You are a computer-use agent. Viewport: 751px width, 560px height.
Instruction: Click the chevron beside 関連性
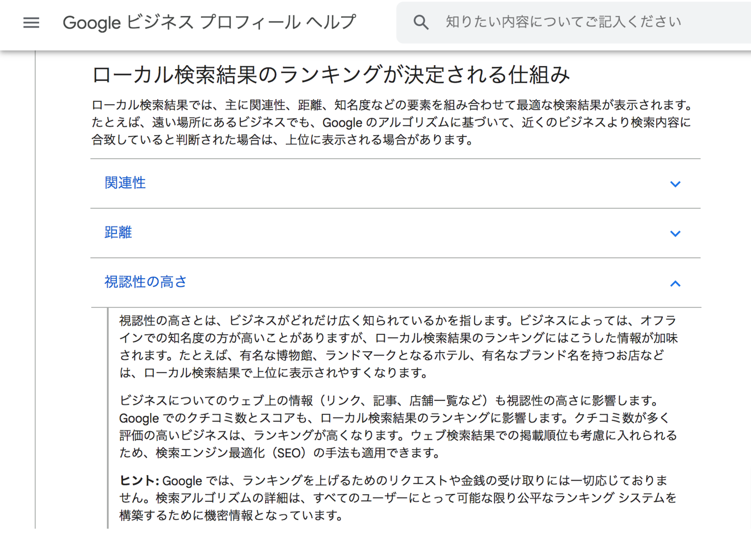(675, 184)
